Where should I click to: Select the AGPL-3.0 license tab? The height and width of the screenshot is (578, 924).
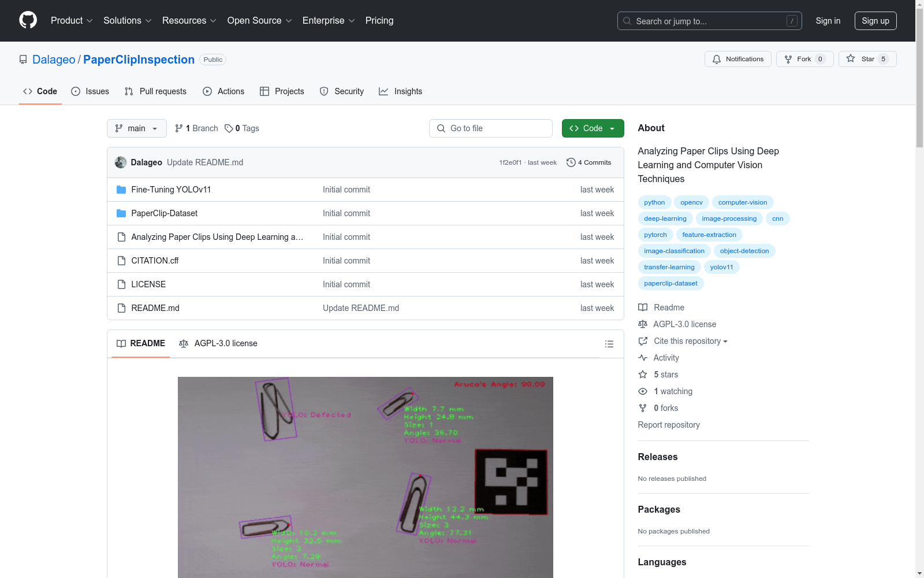tap(218, 343)
